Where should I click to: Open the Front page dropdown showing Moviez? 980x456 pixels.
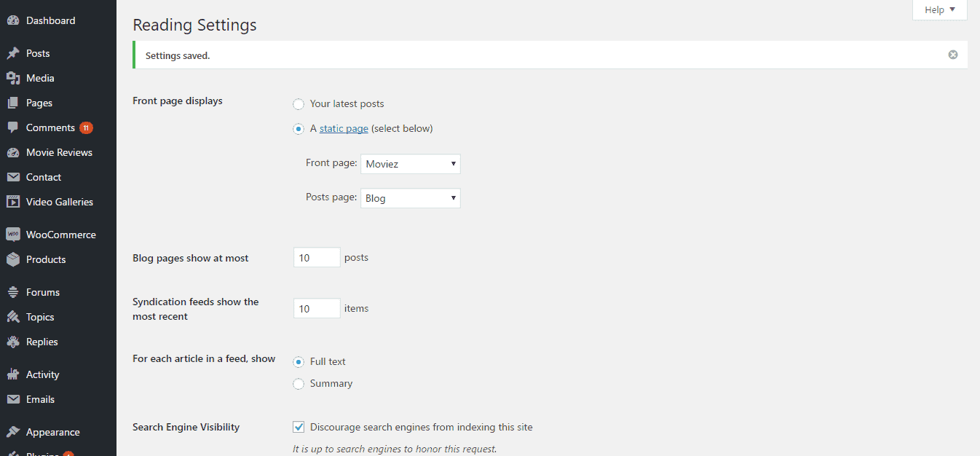pos(411,164)
